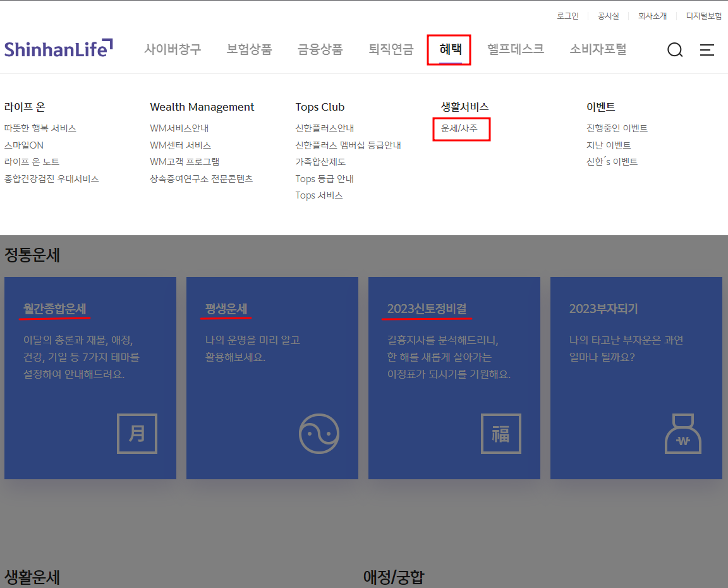Viewport: 728px width, 588px height.
Task: Click the Wealth Management heading
Action: [202, 107]
